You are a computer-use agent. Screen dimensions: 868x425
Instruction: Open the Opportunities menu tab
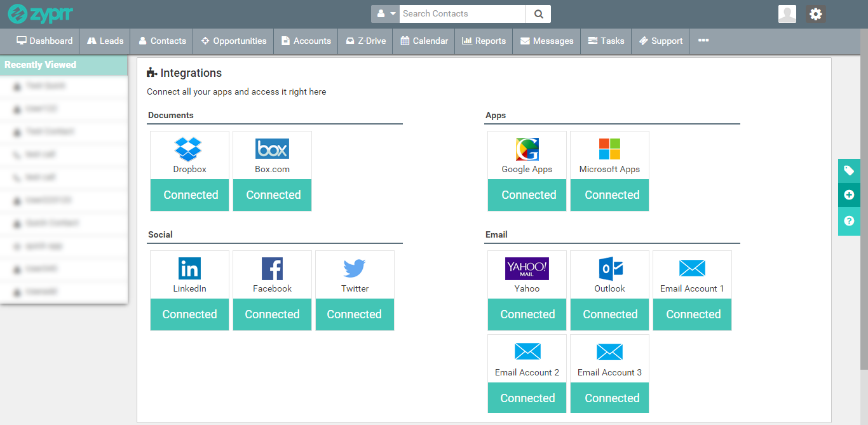[x=233, y=41]
